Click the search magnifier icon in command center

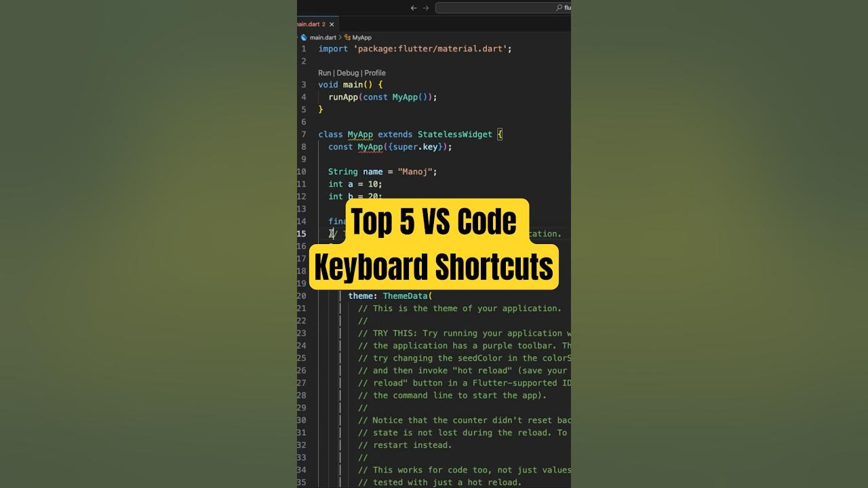[x=559, y=8]
